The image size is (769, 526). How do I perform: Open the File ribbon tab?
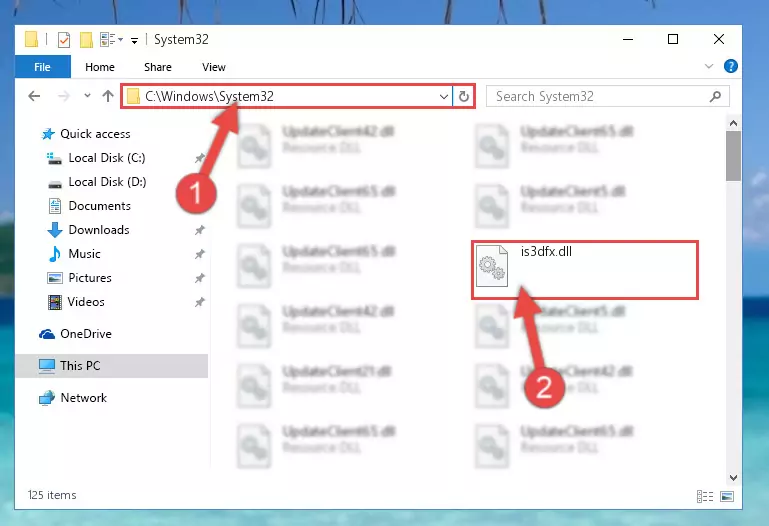coord(43,67)
